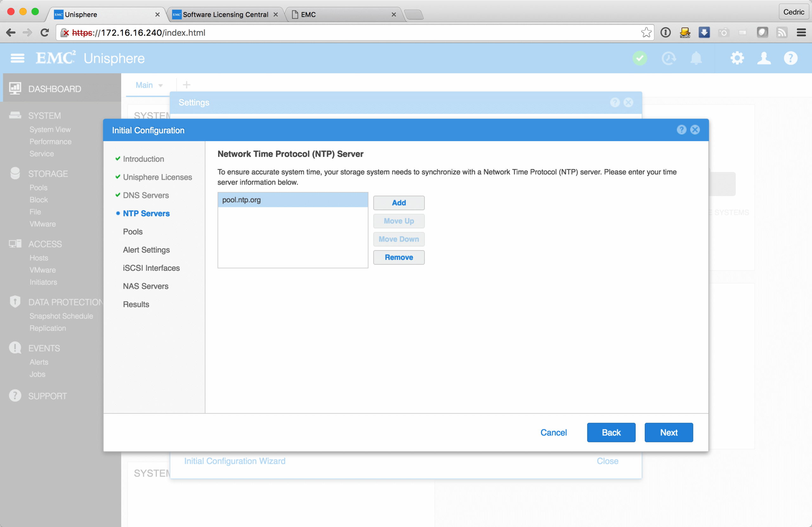Bookmark this page with the star icon
The image size is (812, 527).
pos(646,33)
